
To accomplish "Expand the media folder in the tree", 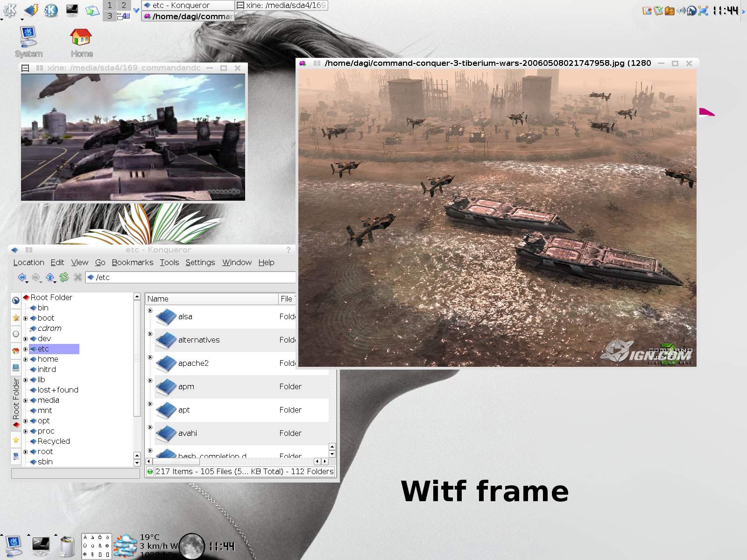I will pos(26,400).
